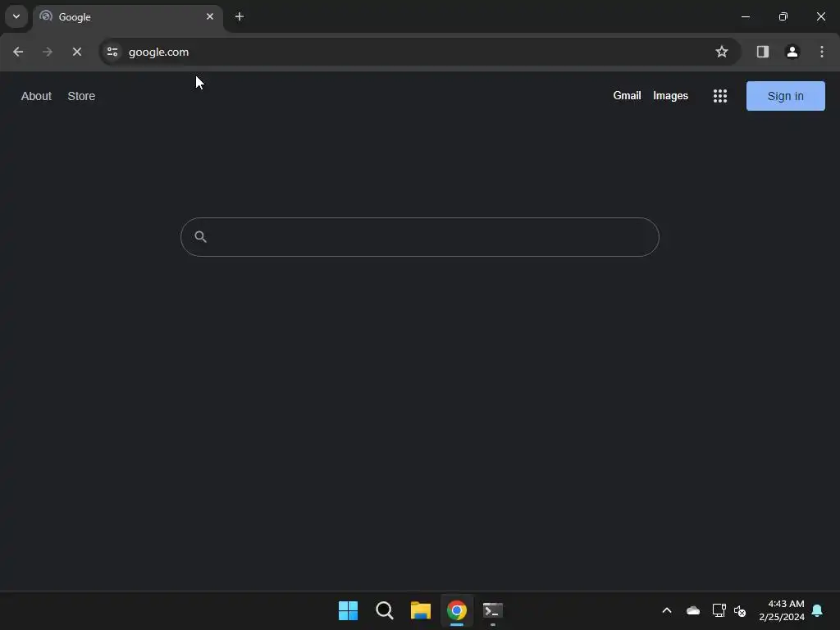View site information icon in address bar

pos(112,52)
